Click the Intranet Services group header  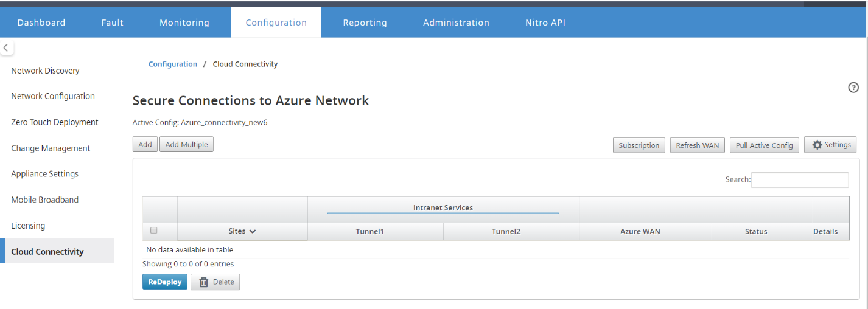443,208
